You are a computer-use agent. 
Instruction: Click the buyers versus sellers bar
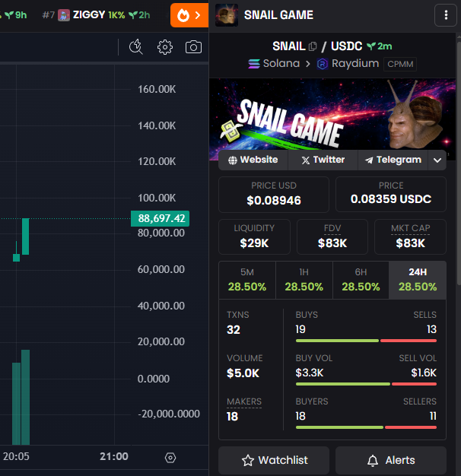point(366,427)
